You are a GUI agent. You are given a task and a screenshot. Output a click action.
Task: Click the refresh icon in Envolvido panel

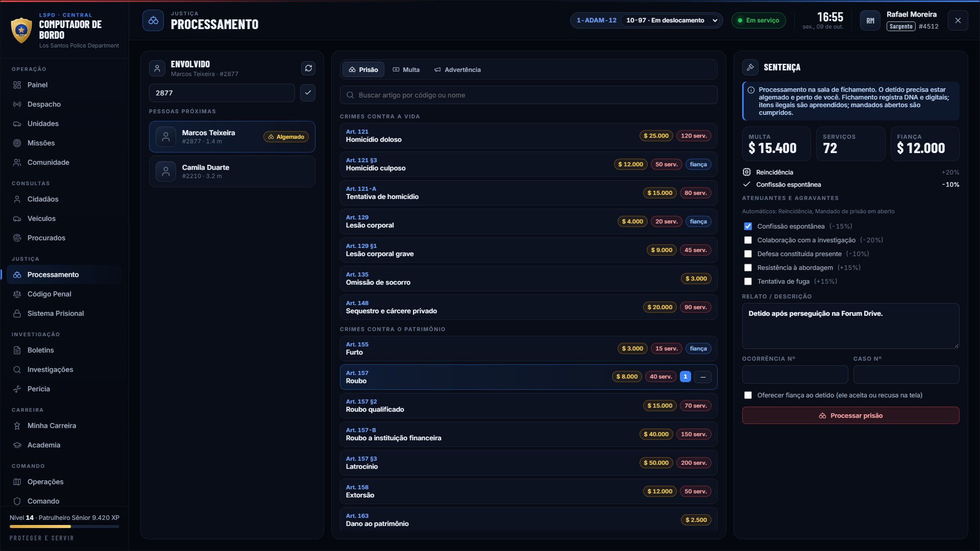308,68
